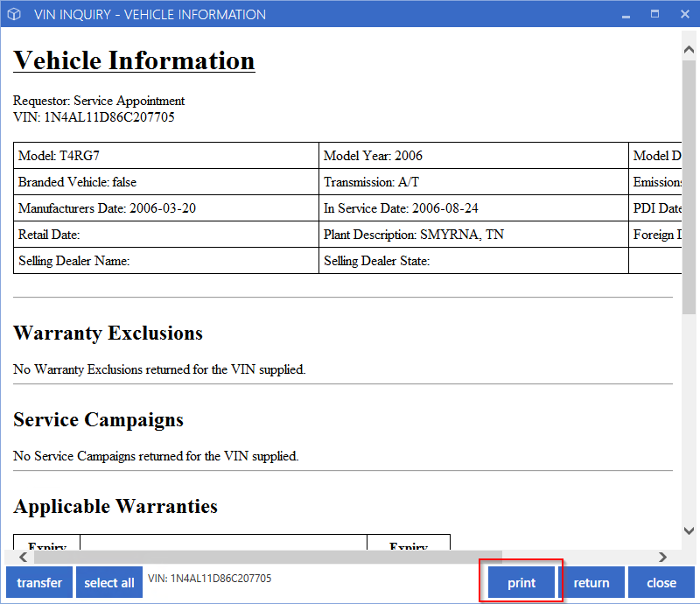The width and height of the screenshot is (700, 604).
Task: Click the Vehicle Information heading
Action: (x=134, y=60)
